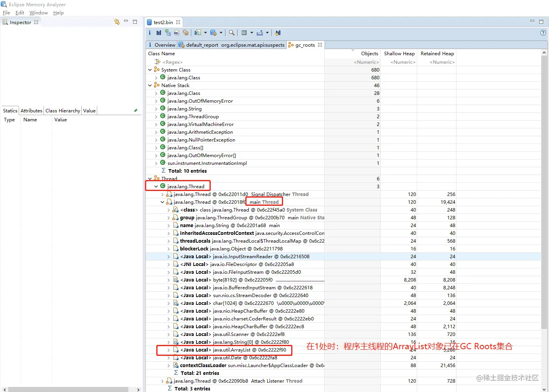
Task: Click the Open Query Browser database icon
Action: [x=213, y=33]
